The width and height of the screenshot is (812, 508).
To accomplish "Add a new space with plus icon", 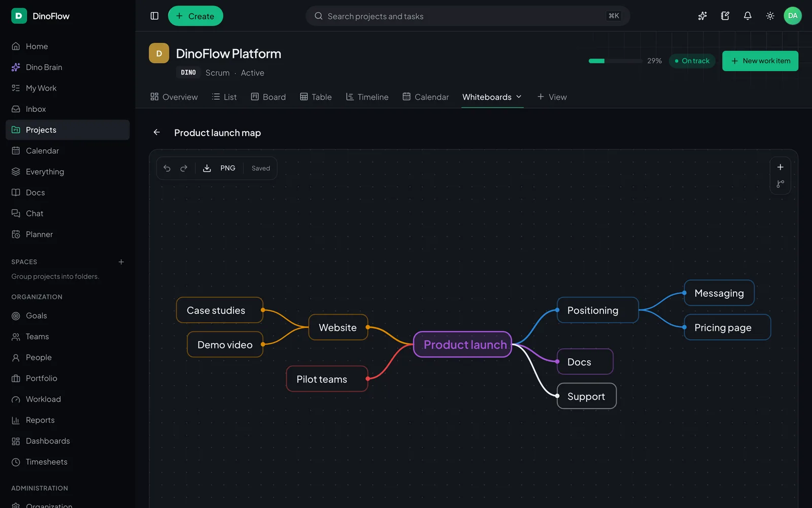I will pos(121,262).
